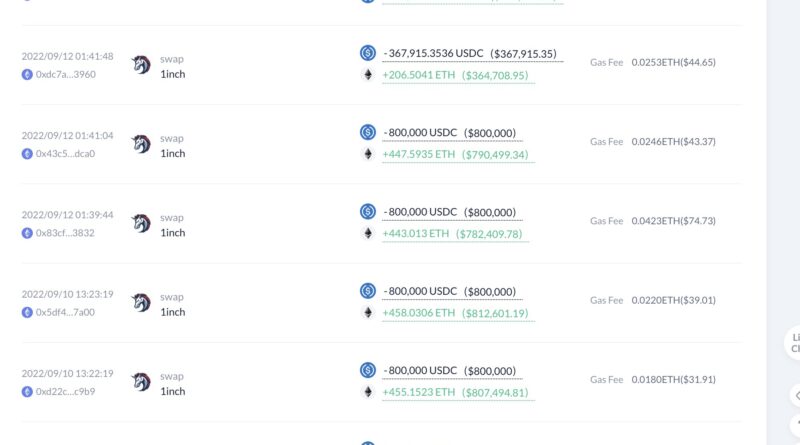Click the ETH icon beside +447.5935 ETH
Viewport: 800px width, 445px height.
367,154
